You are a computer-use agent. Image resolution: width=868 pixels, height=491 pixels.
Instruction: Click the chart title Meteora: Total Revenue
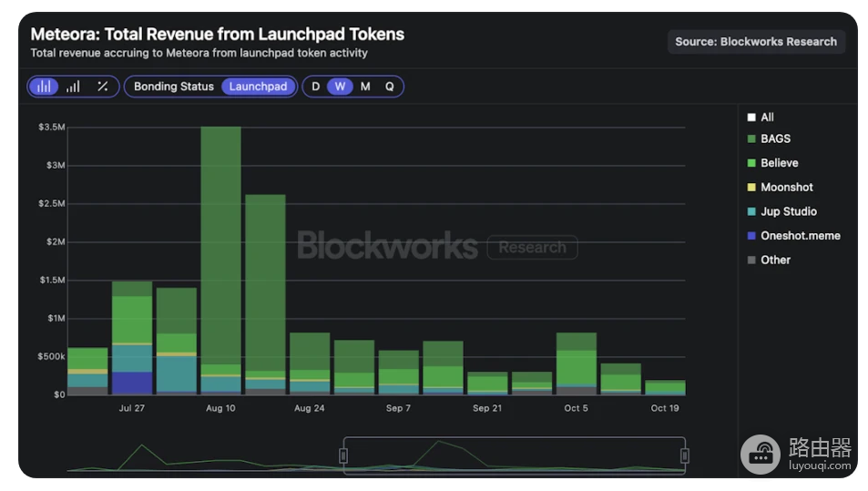point(218,35)
